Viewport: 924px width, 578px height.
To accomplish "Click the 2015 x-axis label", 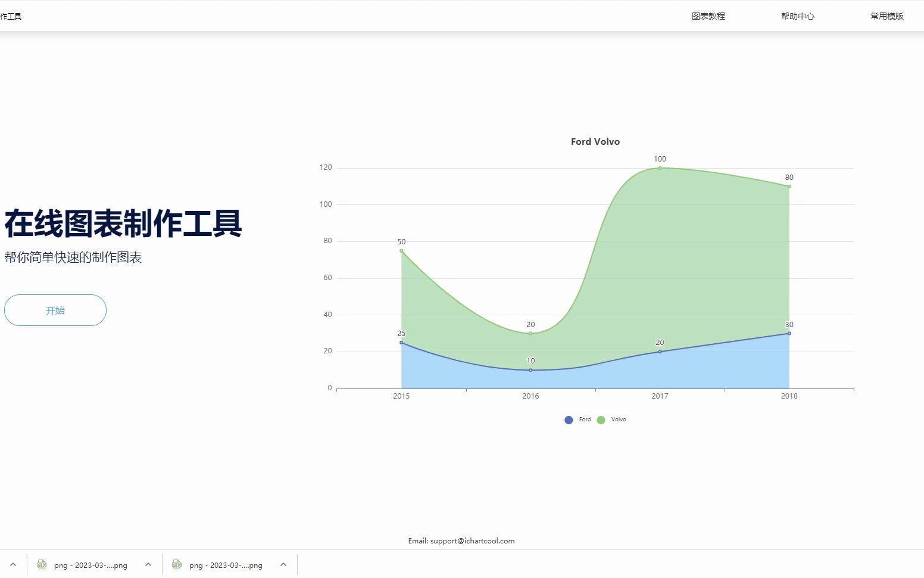I will [401, 396].
